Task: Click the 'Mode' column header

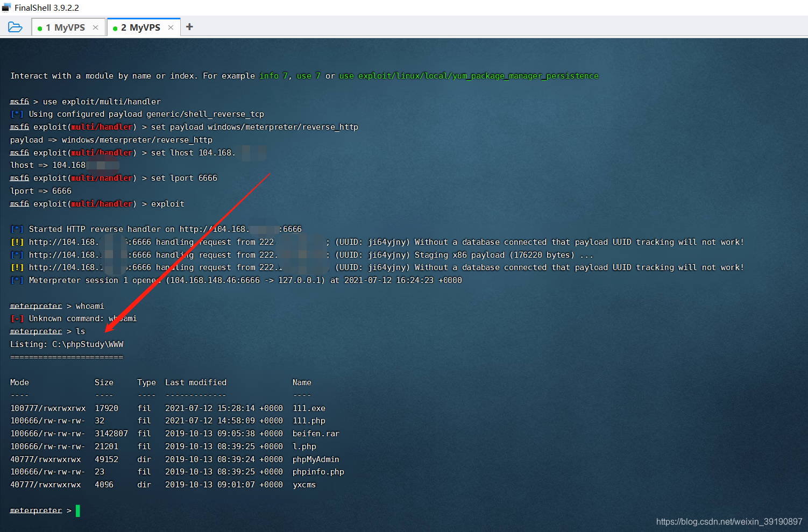Action: pyautogui.click(x=19, y=382)
